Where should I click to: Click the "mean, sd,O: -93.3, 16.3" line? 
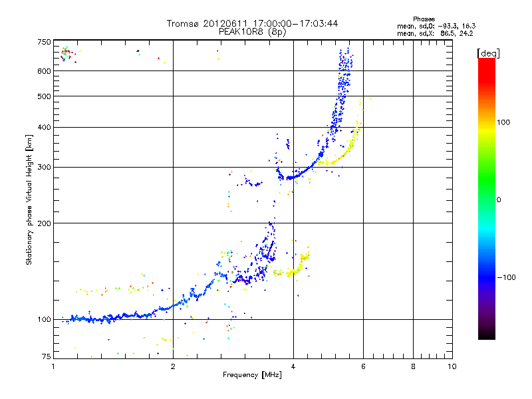436,26
